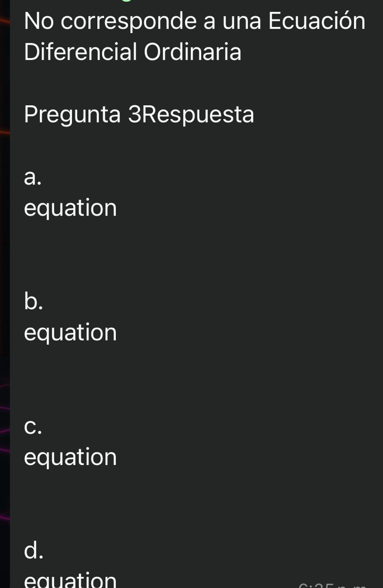383x588 pixels.
Task: Click the equation under option d
Action: [x=70, y=580]
